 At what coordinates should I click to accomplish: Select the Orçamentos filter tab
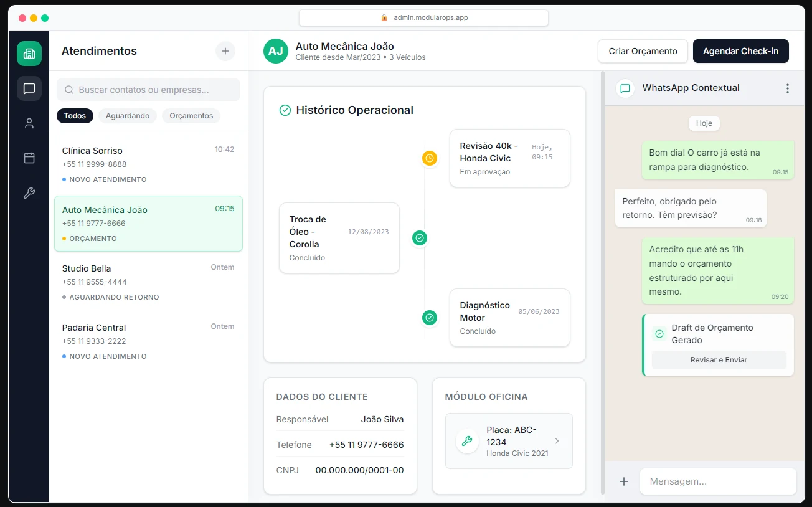point(191,116)
